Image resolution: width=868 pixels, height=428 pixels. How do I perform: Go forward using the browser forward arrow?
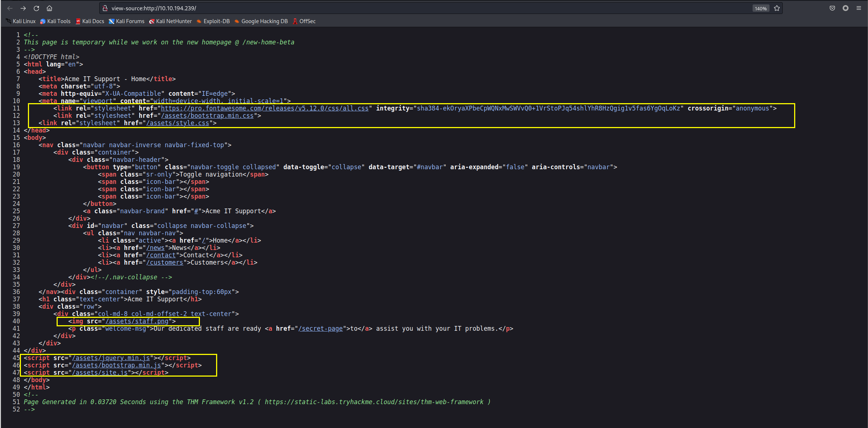[23, 8]
